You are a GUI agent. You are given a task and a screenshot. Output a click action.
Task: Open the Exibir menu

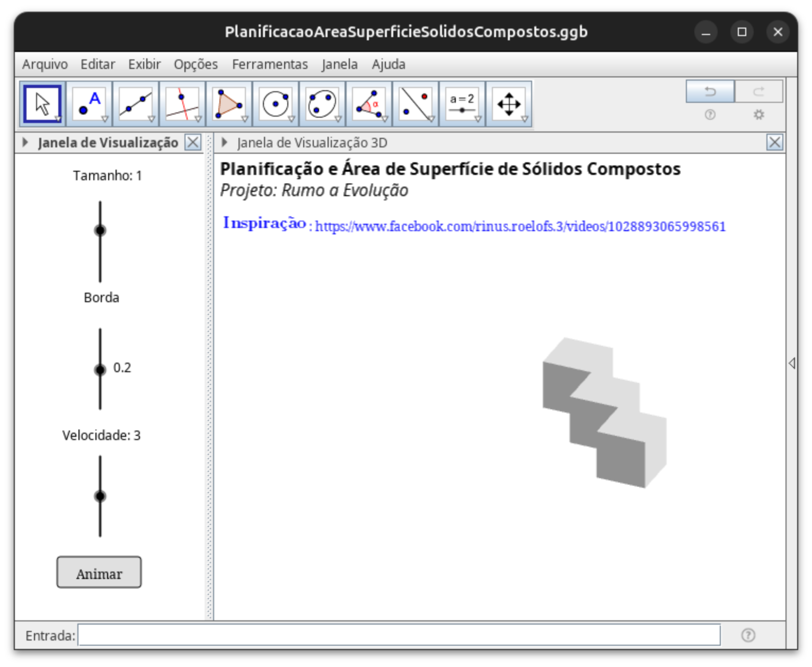(x=144, y=64)
